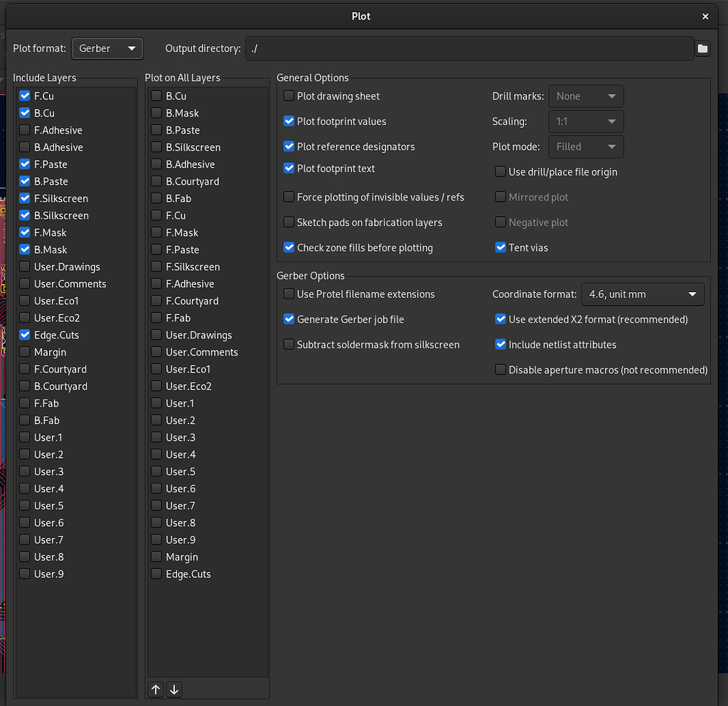
Task: Disable Generate Gerber job file
Action: pyautogui.click(x=289, y=319)
